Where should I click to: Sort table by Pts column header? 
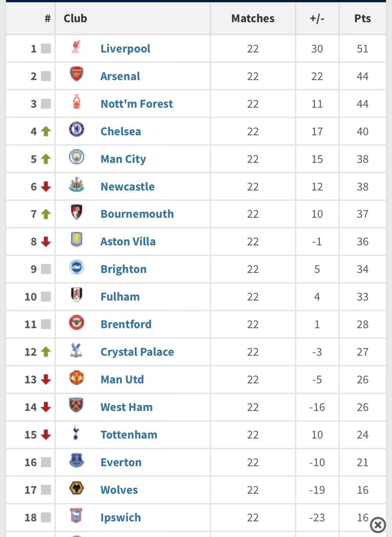(x=362, y=18)
